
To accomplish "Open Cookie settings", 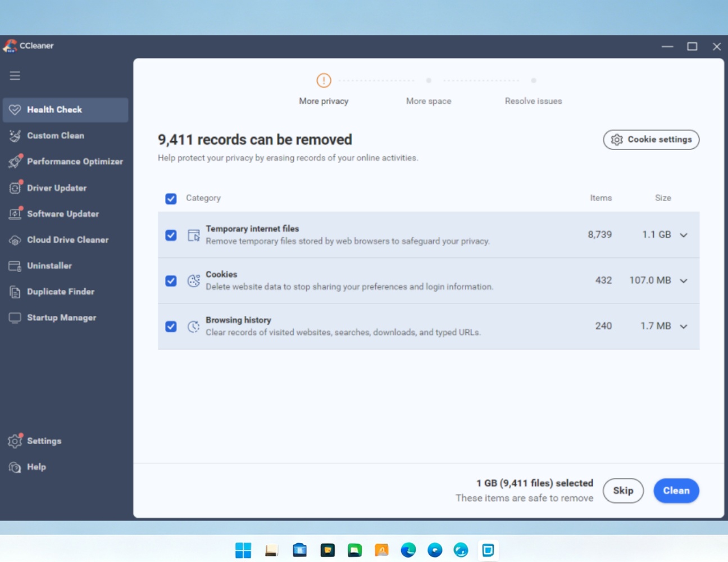I will click(651, 139).
